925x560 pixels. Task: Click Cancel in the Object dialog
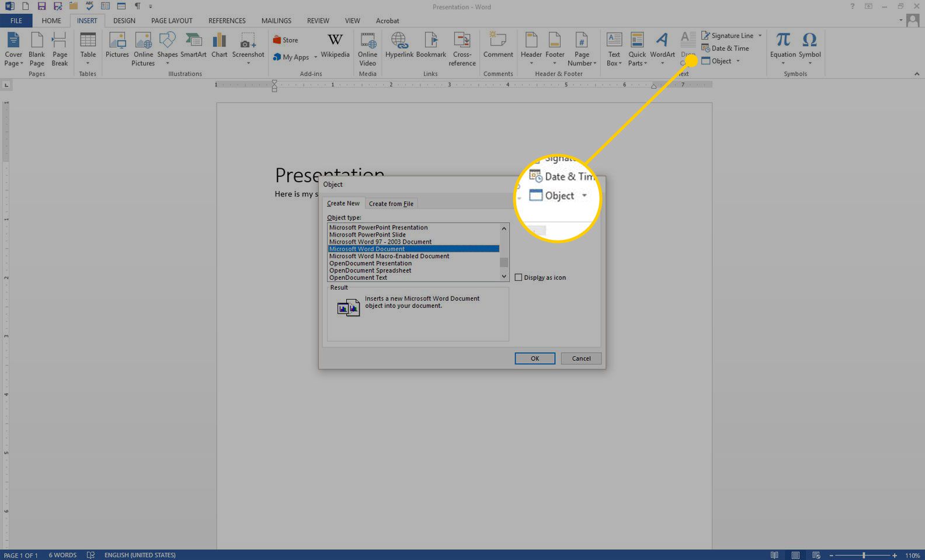point(581,359)
